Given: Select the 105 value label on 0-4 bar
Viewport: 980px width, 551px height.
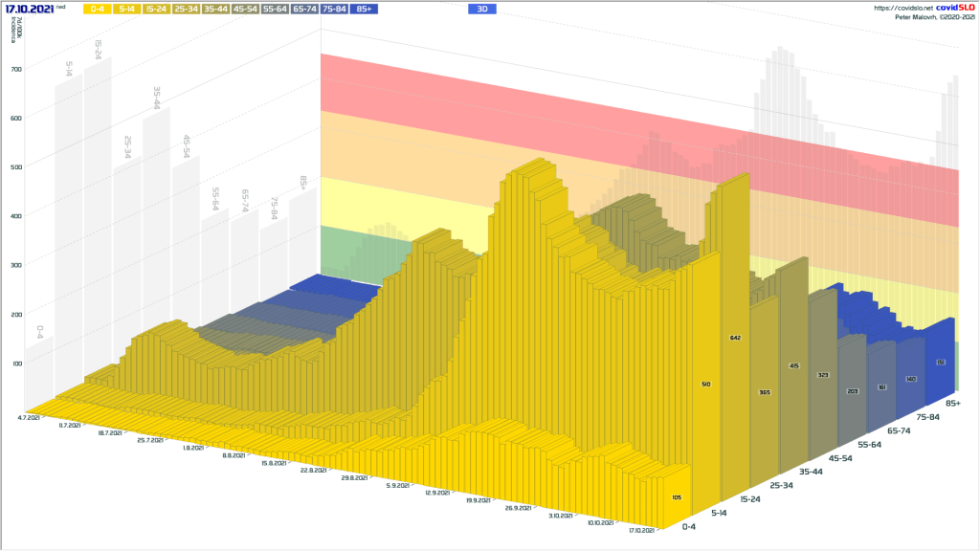Looking at the screenshot, I should [x=677, y=497].
